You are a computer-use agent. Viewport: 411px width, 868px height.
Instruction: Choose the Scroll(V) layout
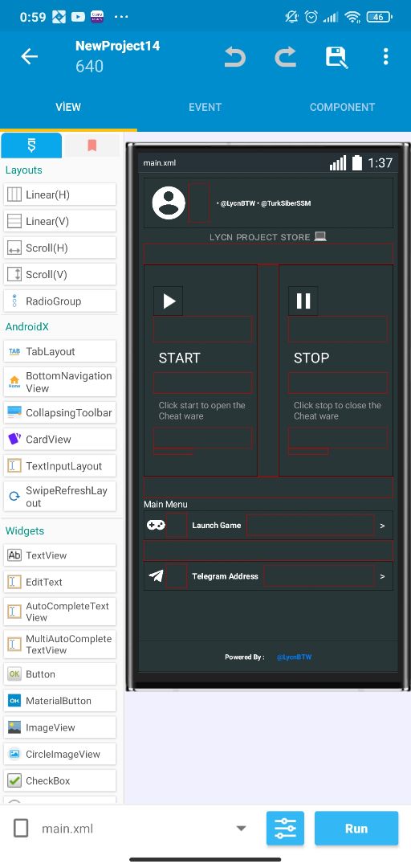(59, 275)
